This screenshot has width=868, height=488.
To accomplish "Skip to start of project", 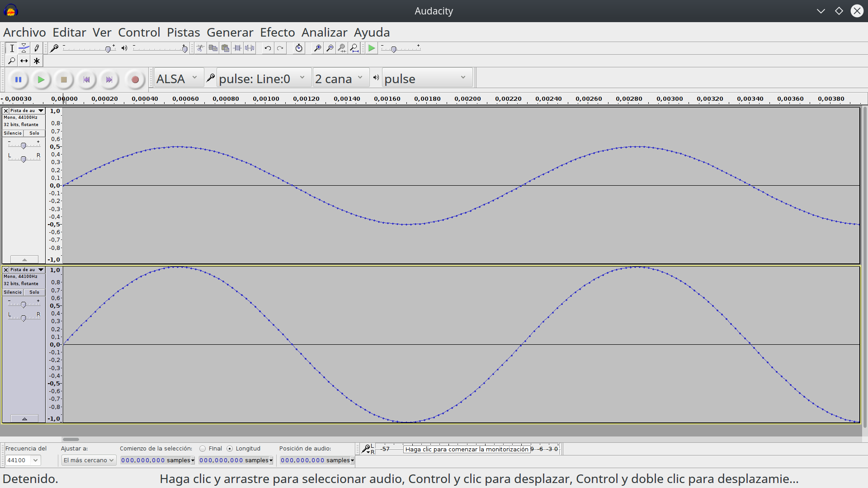I will tap(87, 80).
